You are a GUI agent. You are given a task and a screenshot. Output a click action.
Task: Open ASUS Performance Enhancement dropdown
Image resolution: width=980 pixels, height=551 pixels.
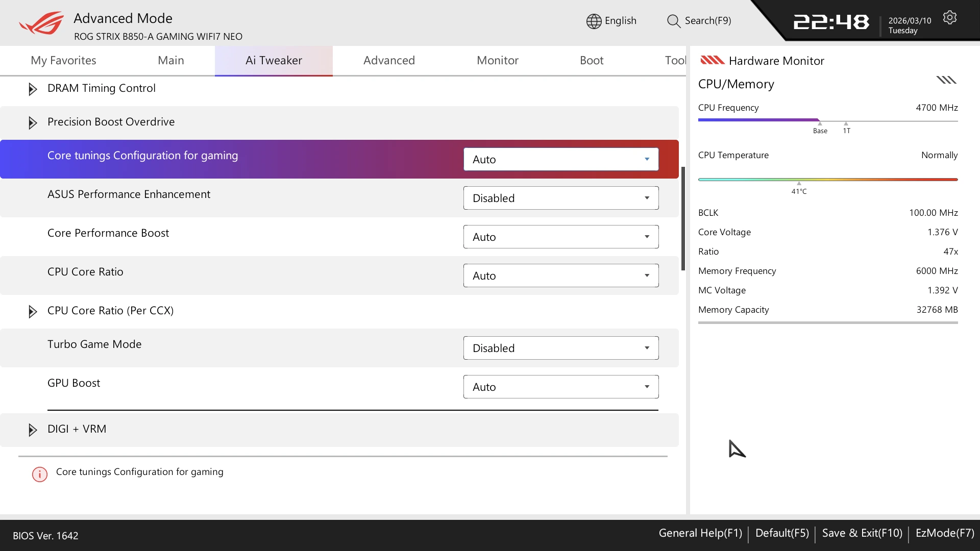click(560, 198)
